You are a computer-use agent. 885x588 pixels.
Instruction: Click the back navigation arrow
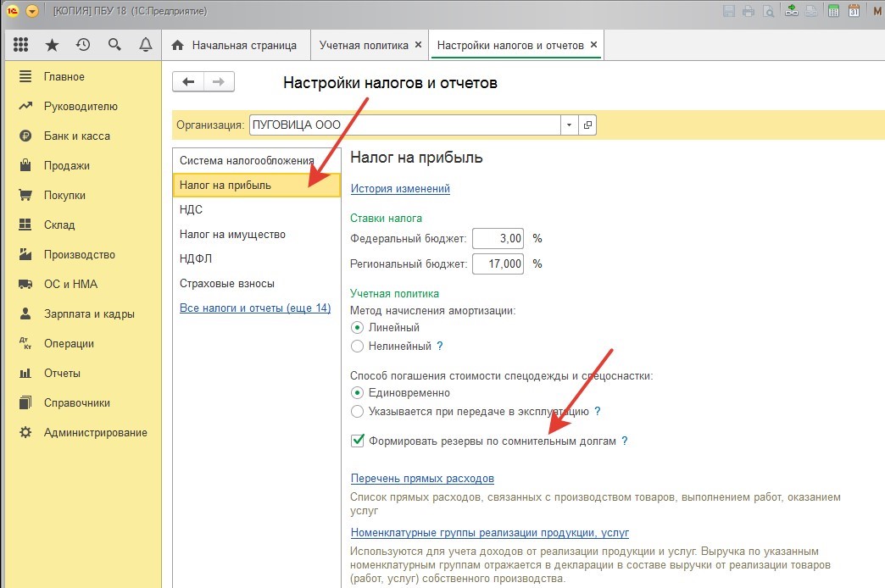click(188, 81)
